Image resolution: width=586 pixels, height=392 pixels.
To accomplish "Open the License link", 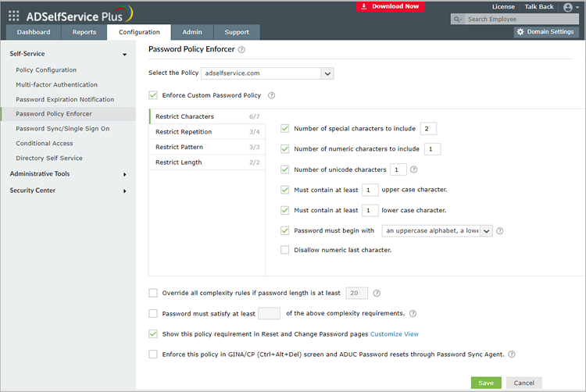I will tap(503, 7).
